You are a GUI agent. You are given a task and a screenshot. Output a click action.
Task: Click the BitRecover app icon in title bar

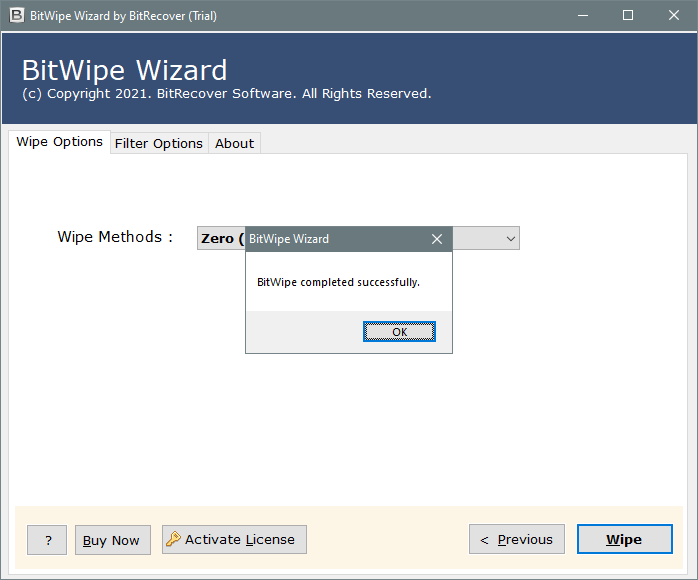click(x=16, y=16)
